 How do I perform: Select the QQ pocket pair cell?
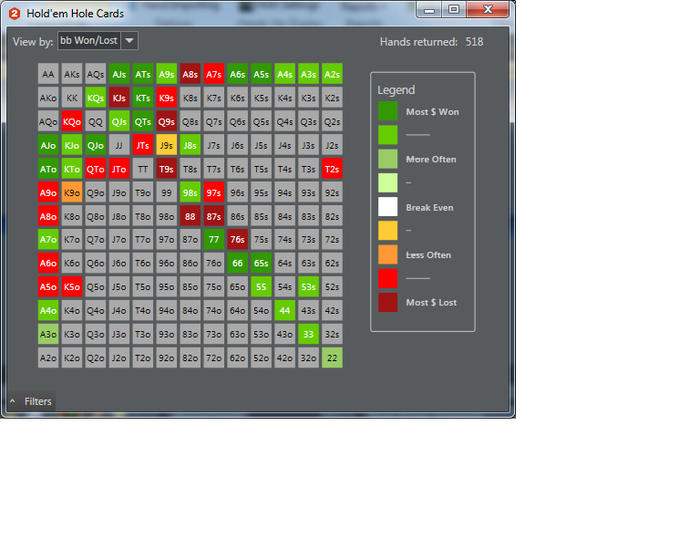click(96, 121)
